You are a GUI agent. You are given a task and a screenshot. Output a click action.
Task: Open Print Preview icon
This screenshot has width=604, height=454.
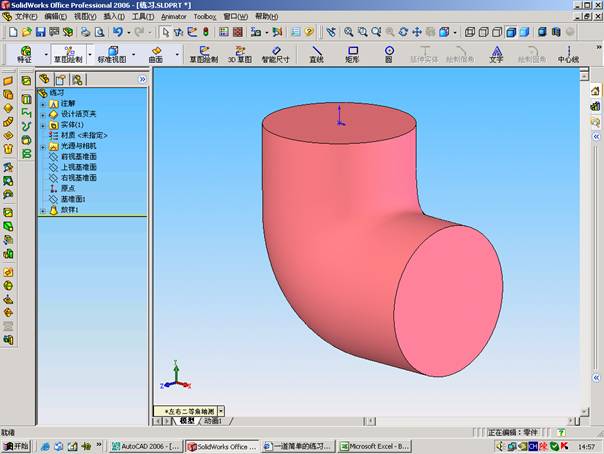tap(99, 32)
